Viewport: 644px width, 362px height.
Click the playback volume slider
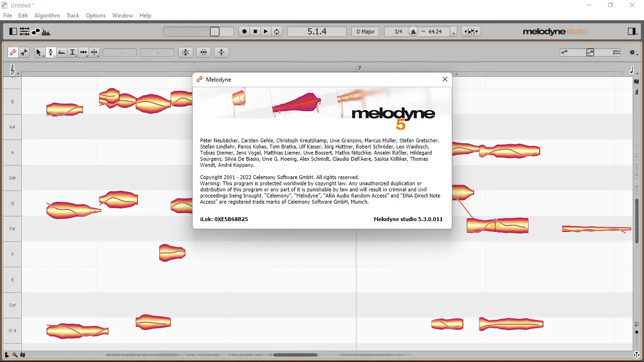(x=198, y=32)
